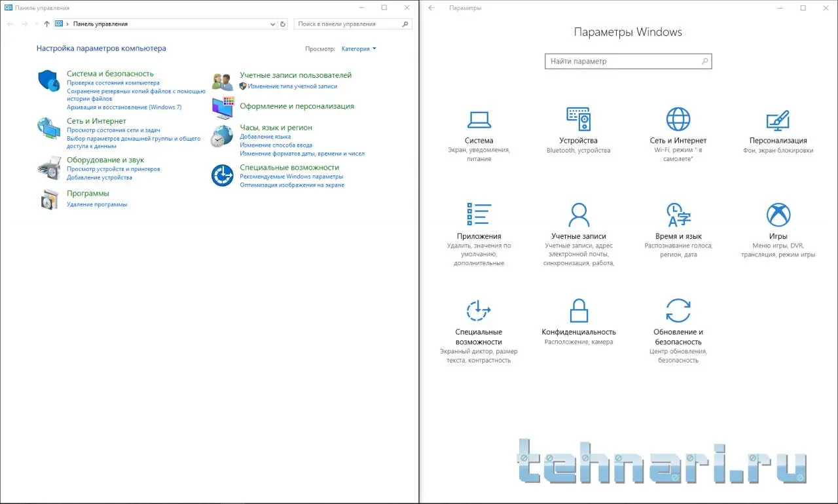This screenshot has width=838, height=504.
Task: Click the Специальные возможности icon in Control Panel
Action: pos(223,175)
